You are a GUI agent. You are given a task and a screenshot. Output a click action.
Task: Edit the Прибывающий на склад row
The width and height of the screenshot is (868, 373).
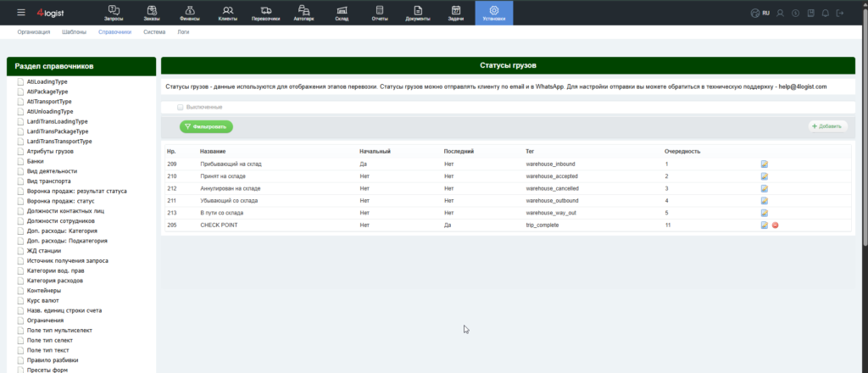(x=765, y=164)
